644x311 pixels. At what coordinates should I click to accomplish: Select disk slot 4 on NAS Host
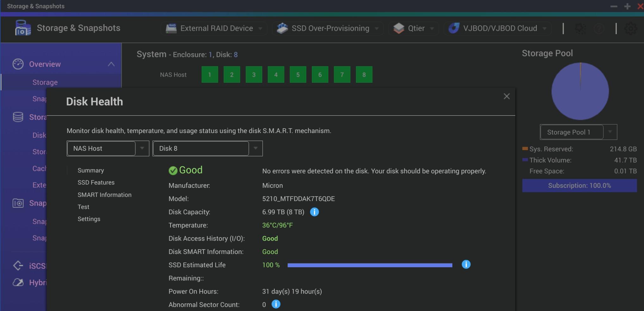click(x=276, y=74)
